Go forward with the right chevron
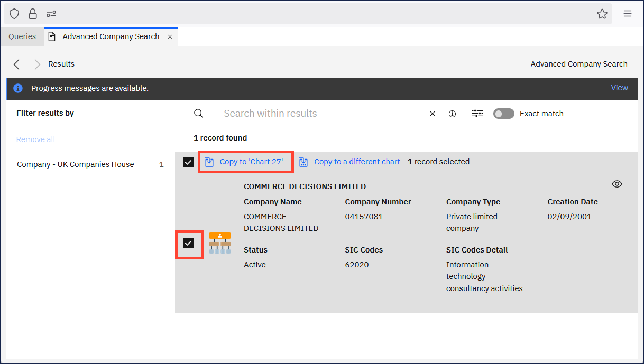The width and height of the screenshot is (644, 364). (37, 64)
